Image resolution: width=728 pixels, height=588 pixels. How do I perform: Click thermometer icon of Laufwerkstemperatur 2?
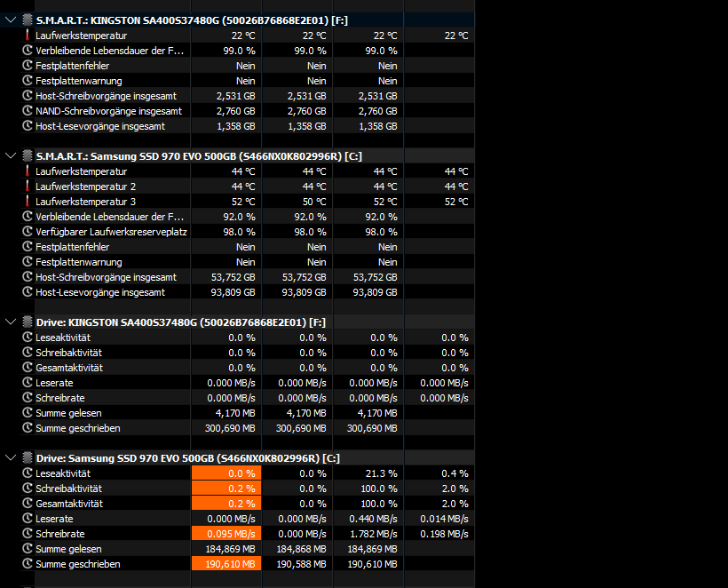pyautogui.click(x=28, y=187)
